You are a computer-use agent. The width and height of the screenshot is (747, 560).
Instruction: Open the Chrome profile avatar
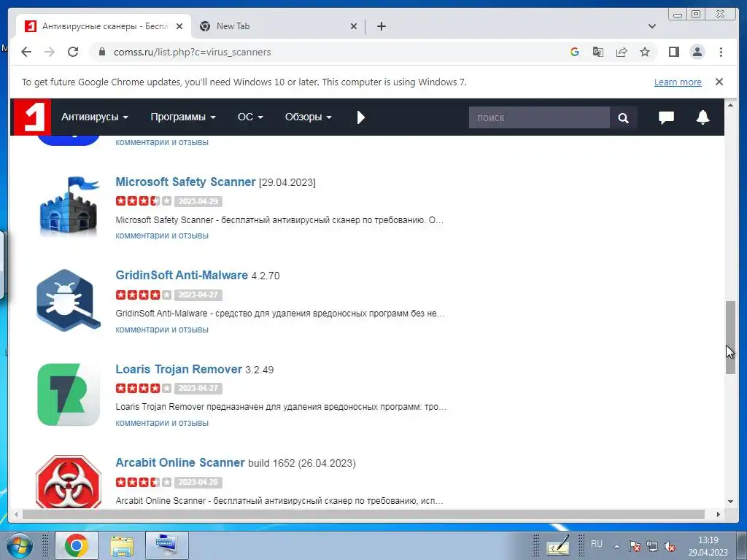coord(697,52)
